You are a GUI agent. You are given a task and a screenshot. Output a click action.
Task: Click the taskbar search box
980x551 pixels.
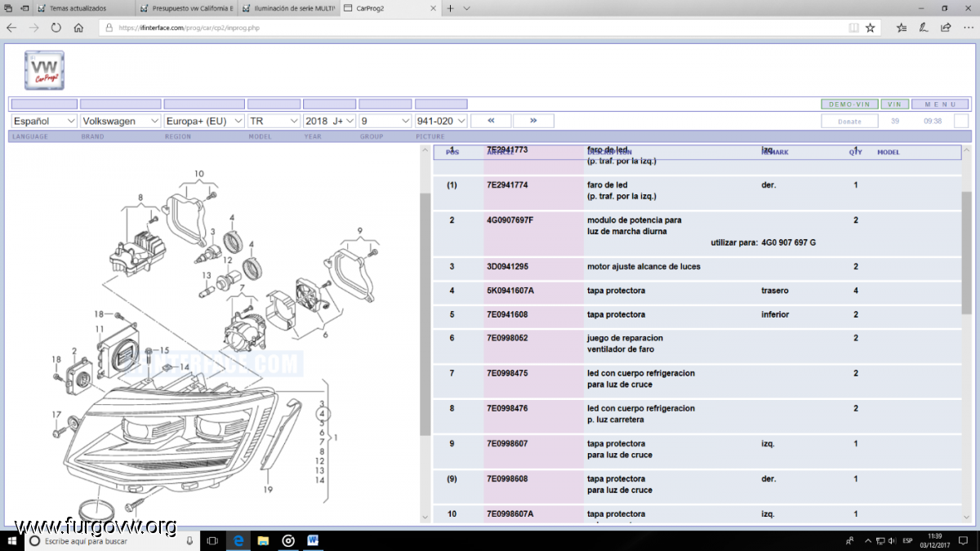pos(113,540)
